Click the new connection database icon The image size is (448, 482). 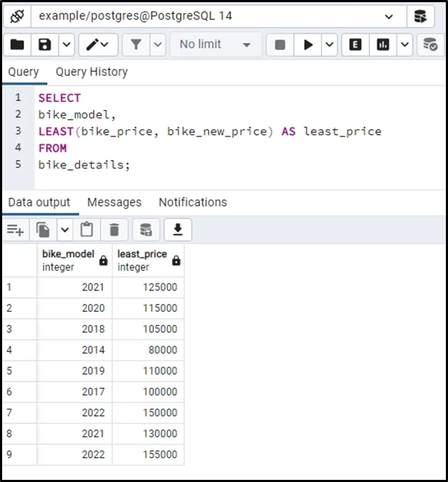click(420, 17)
